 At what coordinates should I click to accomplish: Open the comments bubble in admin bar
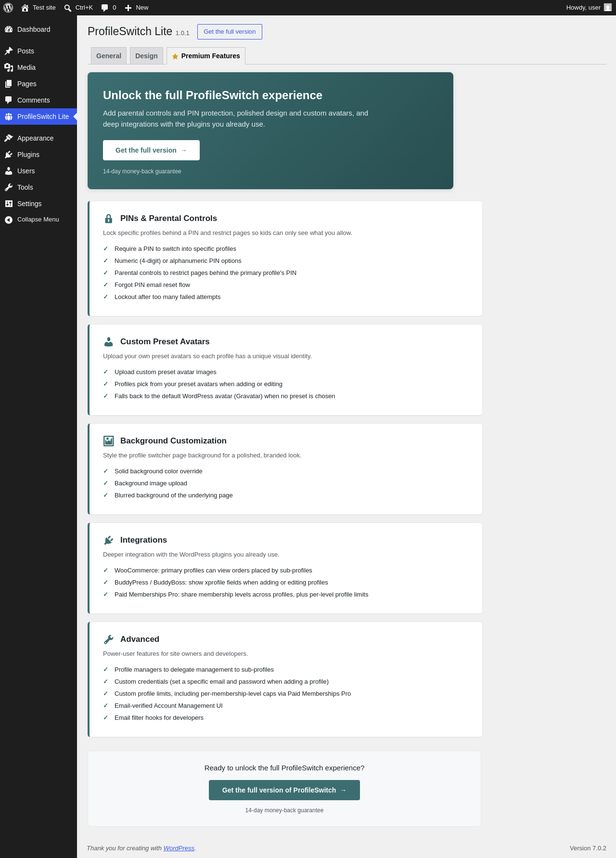pos(104,8)
